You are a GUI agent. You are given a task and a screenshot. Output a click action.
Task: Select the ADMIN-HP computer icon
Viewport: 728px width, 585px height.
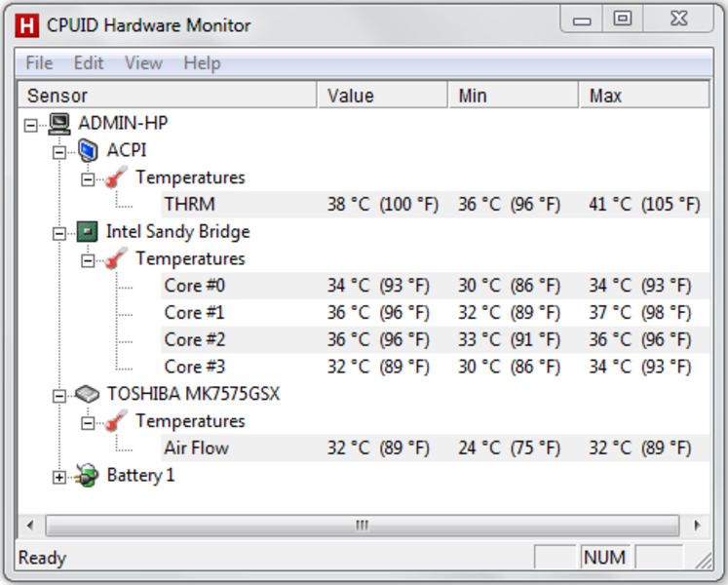point(59,124)
